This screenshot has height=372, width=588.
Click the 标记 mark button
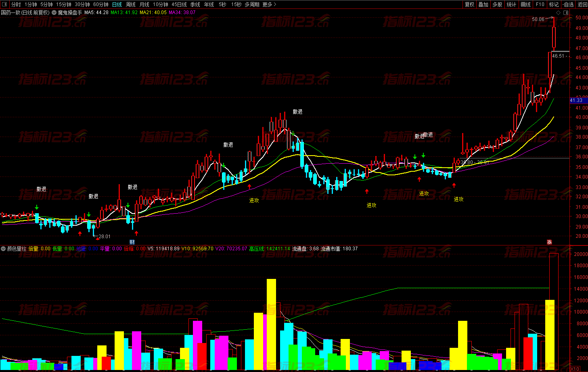click(554, 4)
